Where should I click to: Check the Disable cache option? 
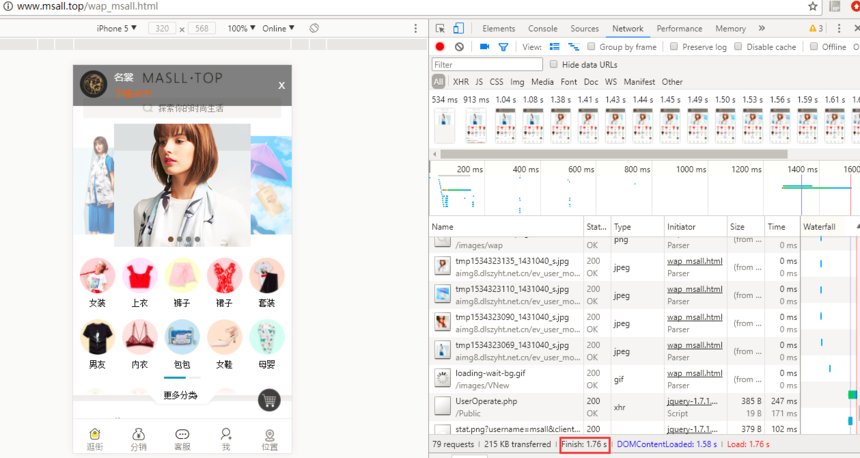(738, 47)
